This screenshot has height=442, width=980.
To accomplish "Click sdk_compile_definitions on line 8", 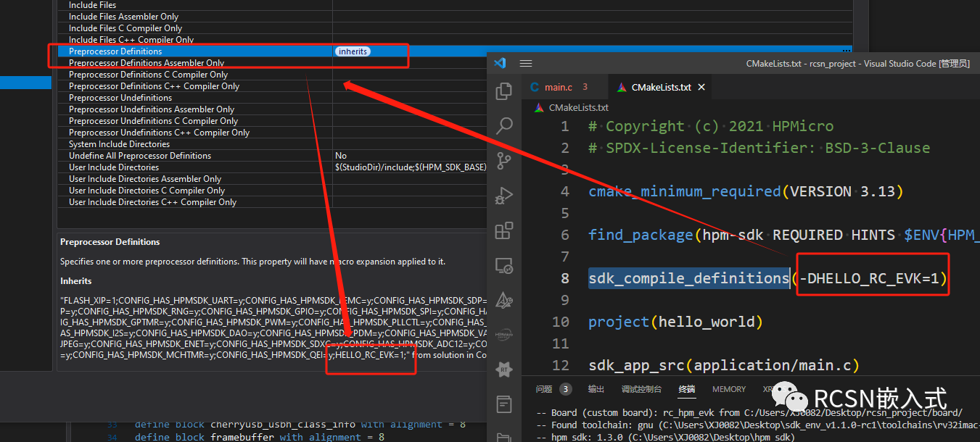I will click(x=689, y=278).
